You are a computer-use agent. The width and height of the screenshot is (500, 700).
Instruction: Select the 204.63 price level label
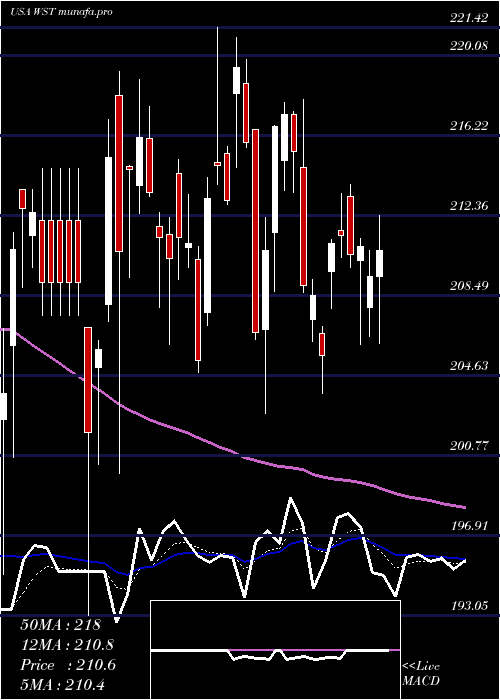pyautogui.click(x=468, y=366)
